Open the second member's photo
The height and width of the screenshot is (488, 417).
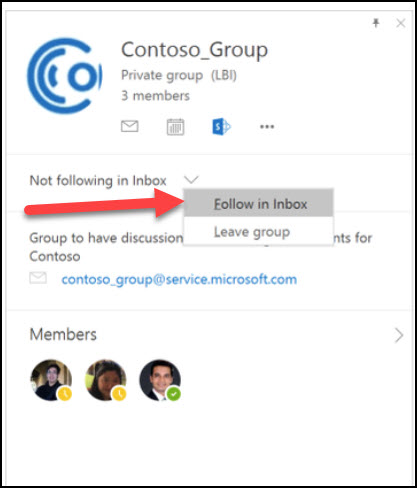(x=106, y=380)
